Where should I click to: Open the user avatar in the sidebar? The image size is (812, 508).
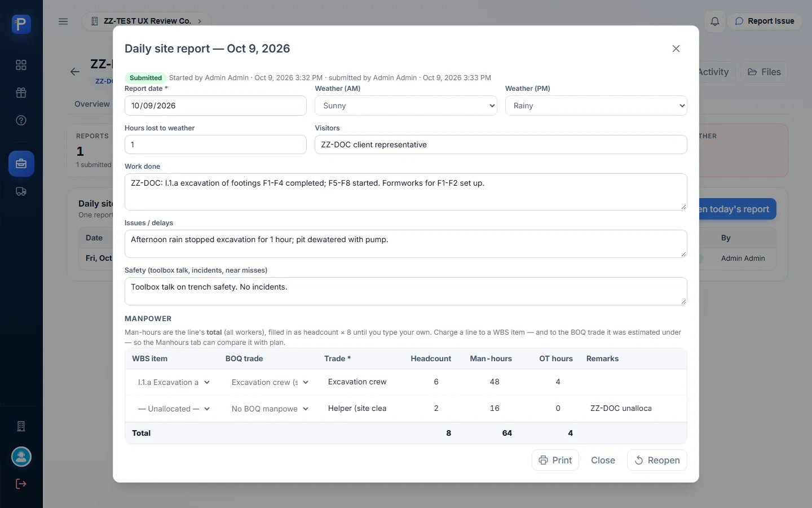pos(21,457)
